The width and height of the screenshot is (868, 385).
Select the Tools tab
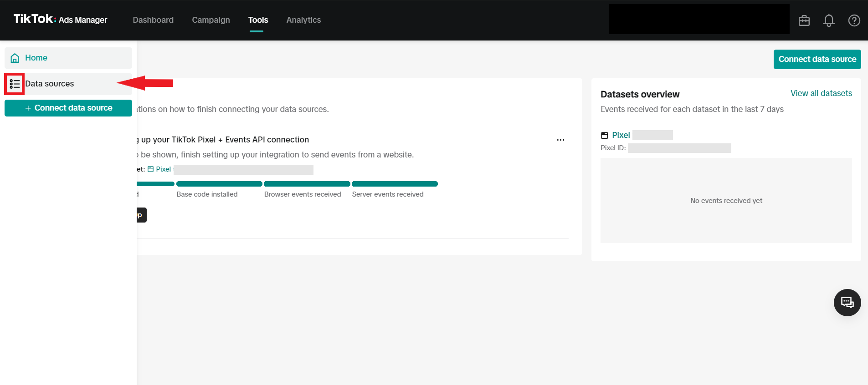tap(258, 20)
